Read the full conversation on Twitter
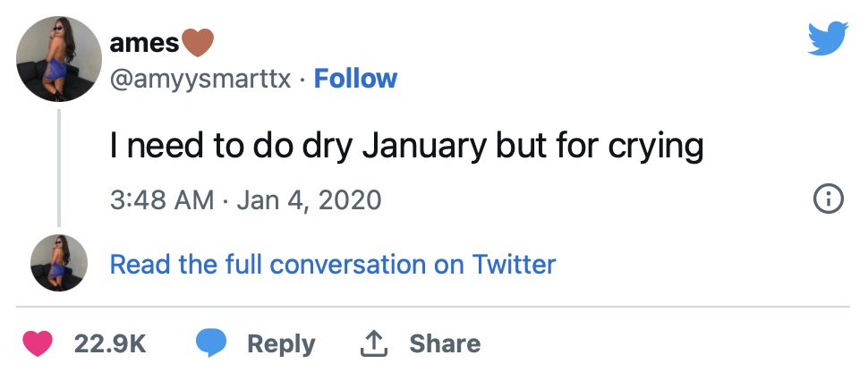This screenshot has height=372, width=868. [333, 264]
